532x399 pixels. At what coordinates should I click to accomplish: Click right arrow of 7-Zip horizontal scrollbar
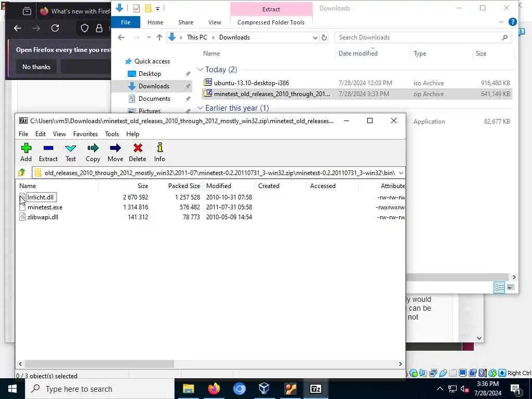tap(401, 364)
